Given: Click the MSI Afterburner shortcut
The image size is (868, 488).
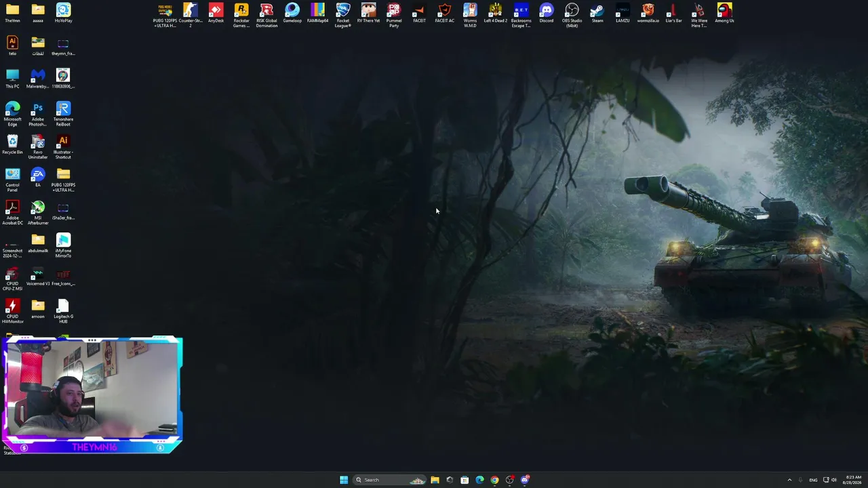Looking at the screenshot, I should [38, 213].
